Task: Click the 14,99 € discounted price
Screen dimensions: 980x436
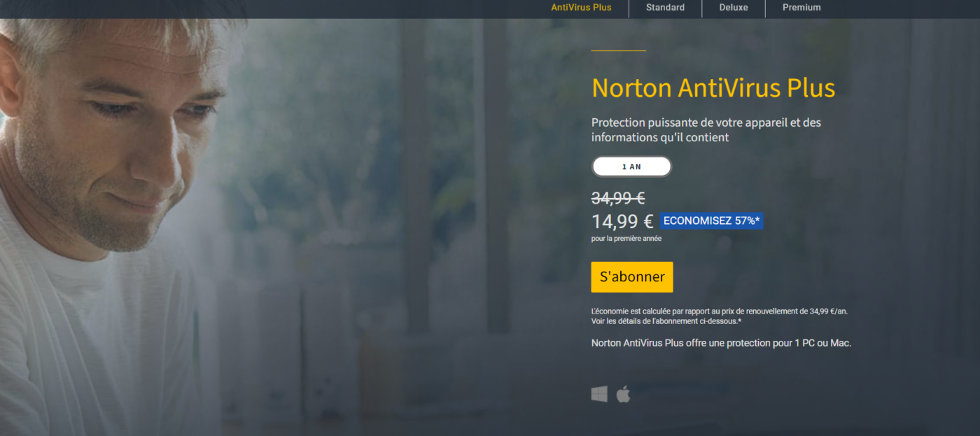Action: [622, 222]
